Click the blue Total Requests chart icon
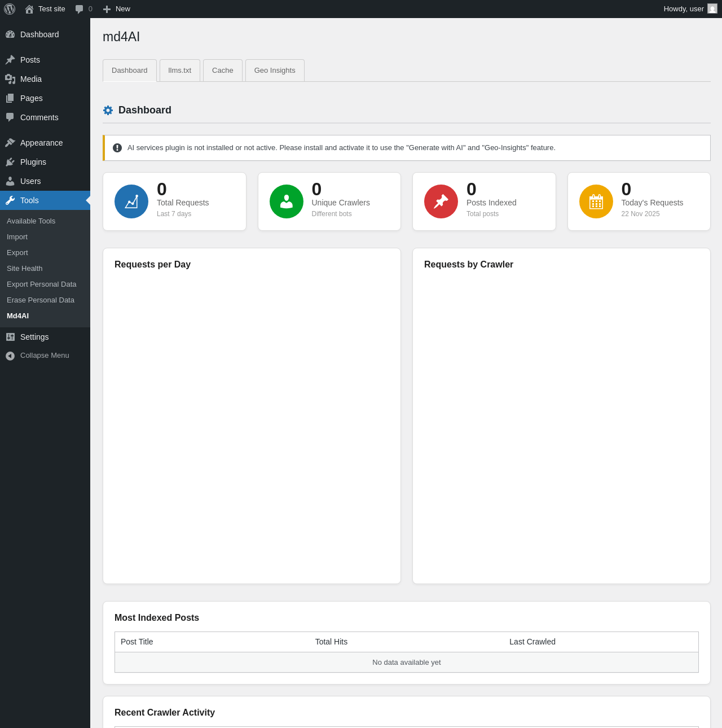The height and width of the screenshot is (728, 722). (x=131, y=201)
